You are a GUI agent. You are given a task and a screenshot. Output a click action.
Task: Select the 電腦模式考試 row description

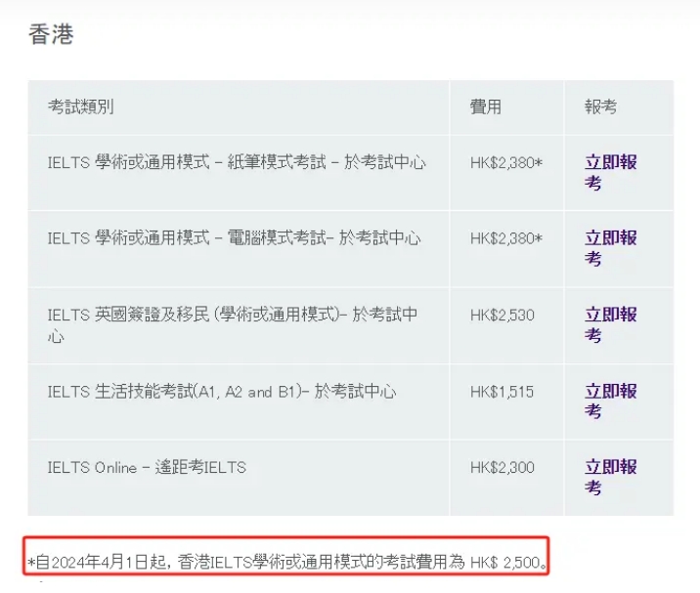tap(234, 237)
